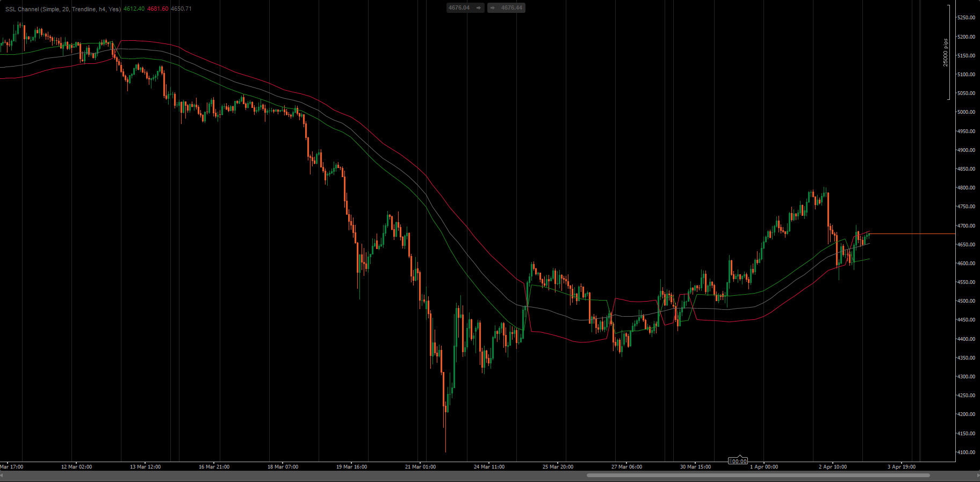Click the buy price button 4676.44
This screenshot has width=980, height=482.
pos(506,8)
